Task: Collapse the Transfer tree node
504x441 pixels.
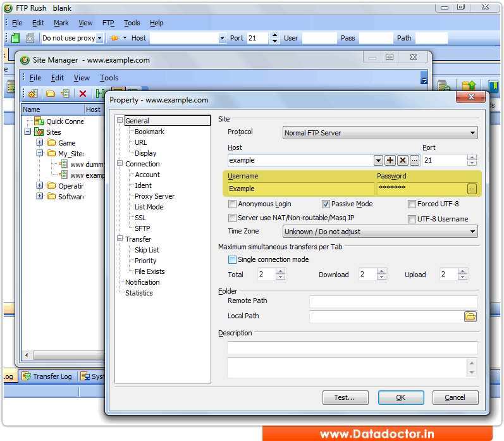Action: (x=120, y=239)
